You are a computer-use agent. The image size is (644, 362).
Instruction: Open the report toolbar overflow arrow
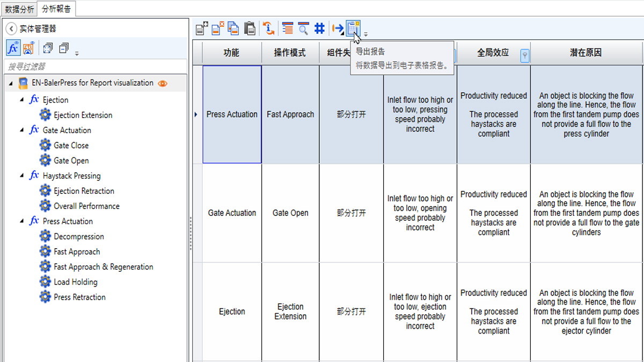[366, 34]
